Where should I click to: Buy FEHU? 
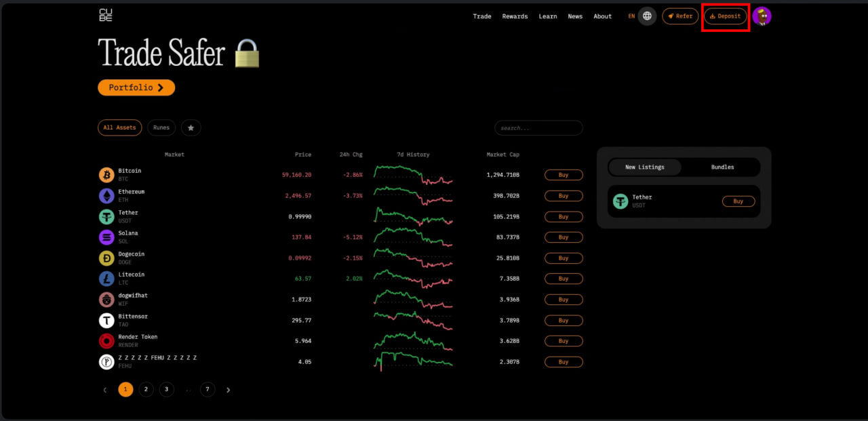[x=564, y=362]
